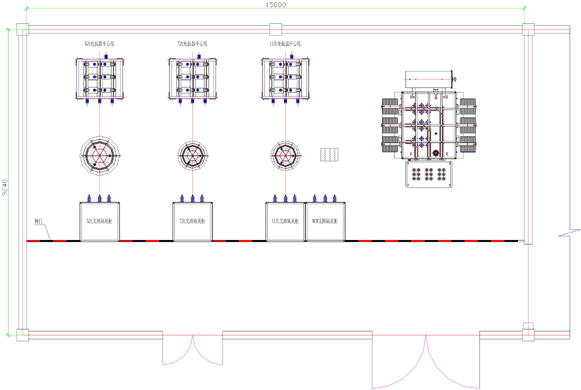This screenshot has width=581, height=390.
Task: Select the 9240 height dimension text
Action: (x=5, y=187)
